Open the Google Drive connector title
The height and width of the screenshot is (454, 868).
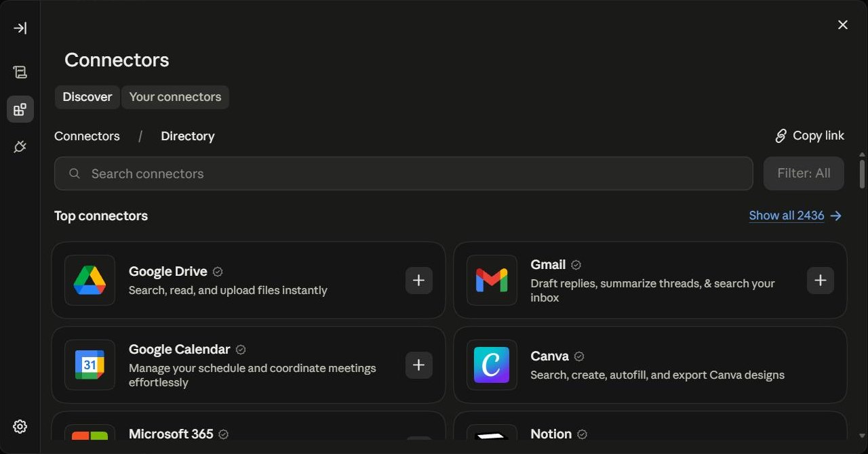[167, 271]
